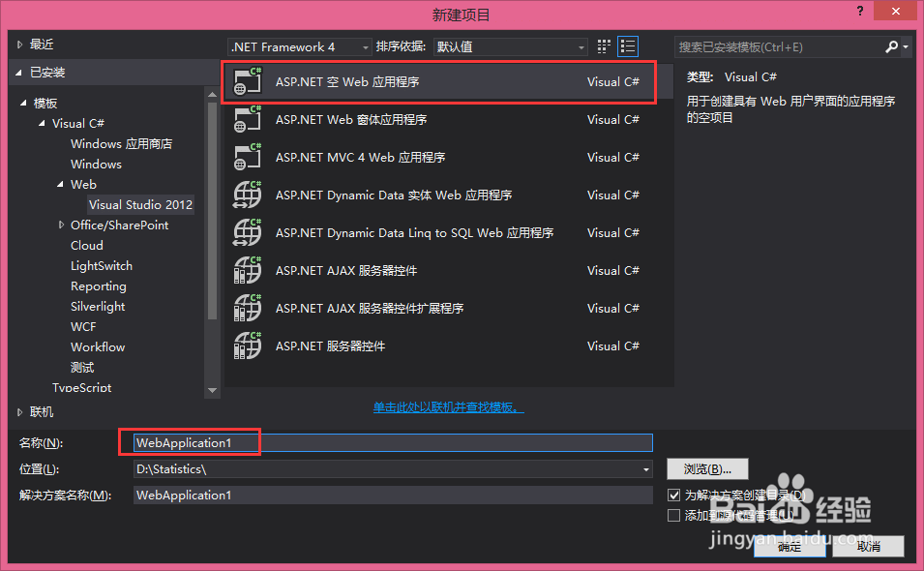Check 添加到源代码管理 checkbox
The width and height of the screenshot is (924, 571).
(674, 516)
